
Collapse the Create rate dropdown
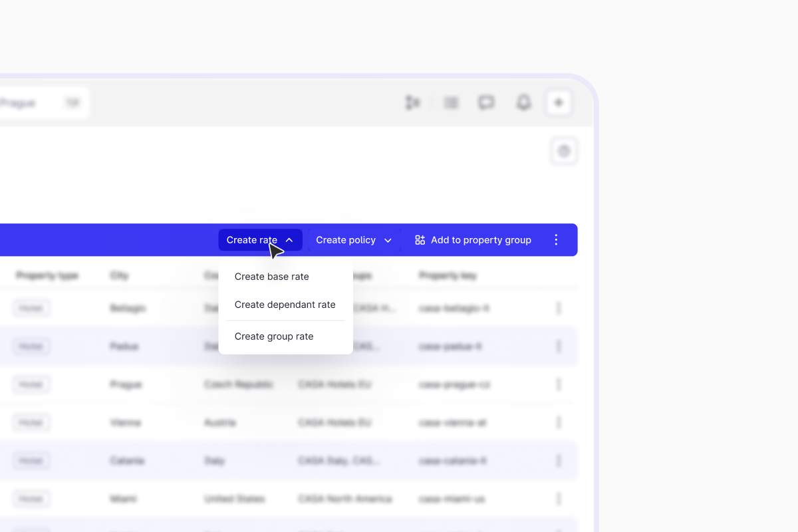[x=260, y=240]
